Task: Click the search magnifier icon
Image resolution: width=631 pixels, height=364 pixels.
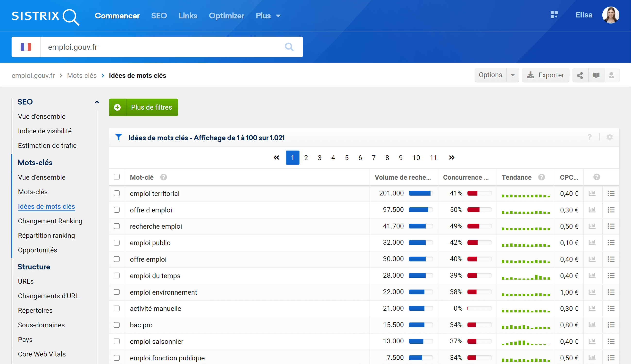Action: [x=289, y=47]
